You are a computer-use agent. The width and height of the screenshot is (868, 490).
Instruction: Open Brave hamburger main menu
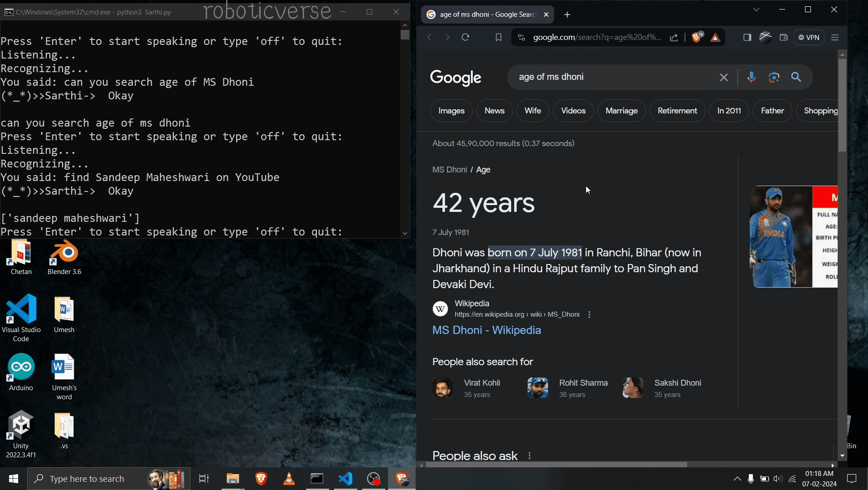(x=835, y=38)
